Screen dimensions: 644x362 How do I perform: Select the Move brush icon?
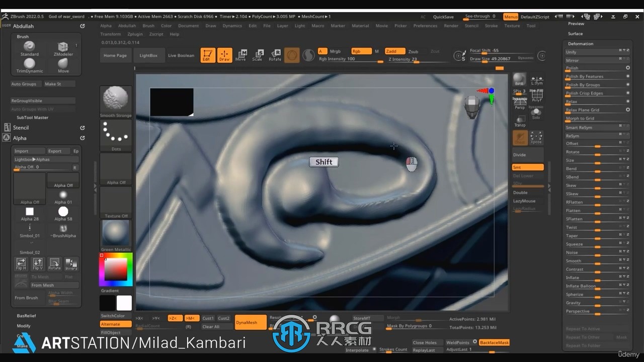63,65
